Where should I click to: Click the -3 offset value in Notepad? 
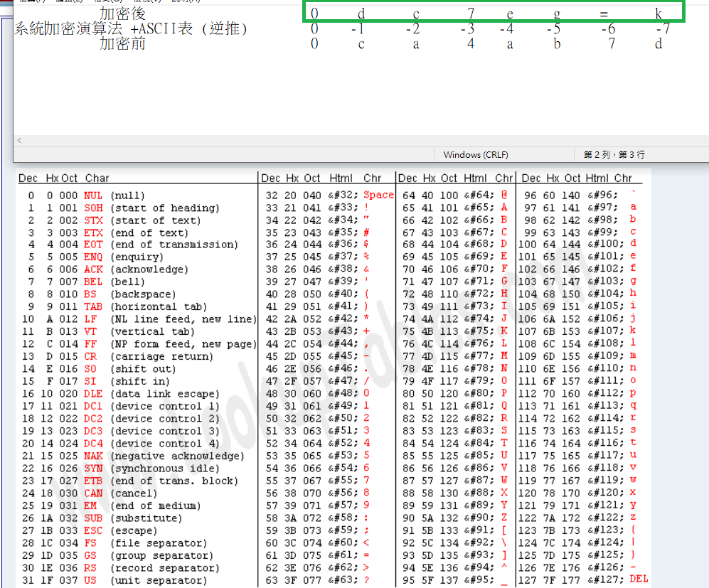pos(468,29)
